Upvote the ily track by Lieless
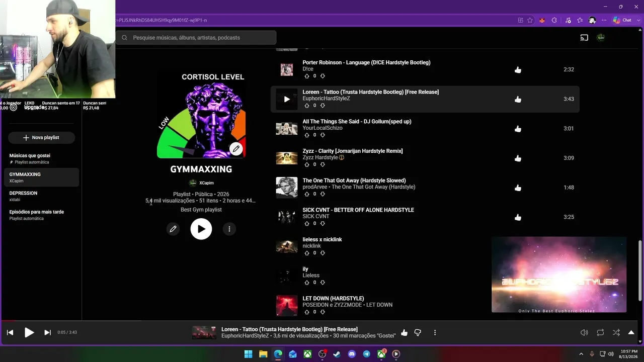This screenshot has width=644, height=362. pyautogui.click(x=307, y=283)
